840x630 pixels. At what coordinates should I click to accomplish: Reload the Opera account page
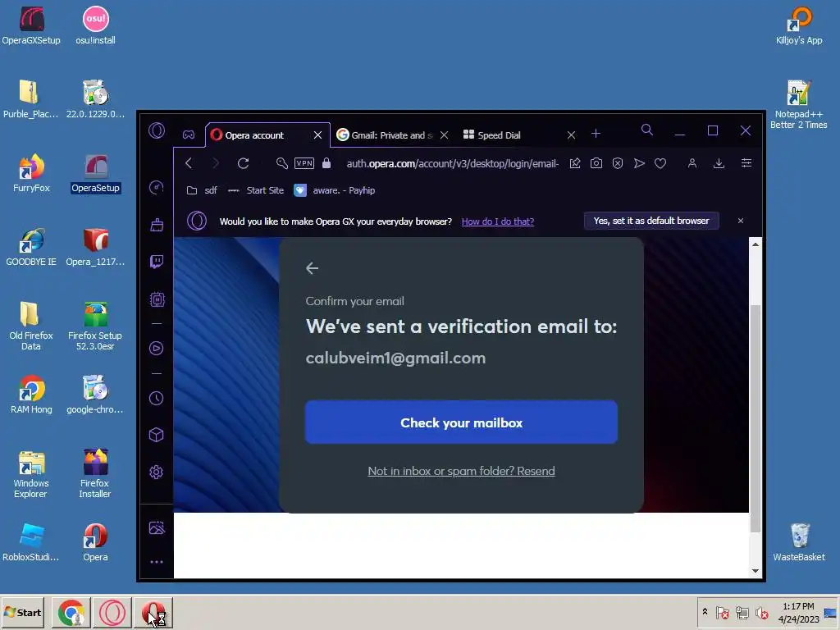[x=243, y=163]
